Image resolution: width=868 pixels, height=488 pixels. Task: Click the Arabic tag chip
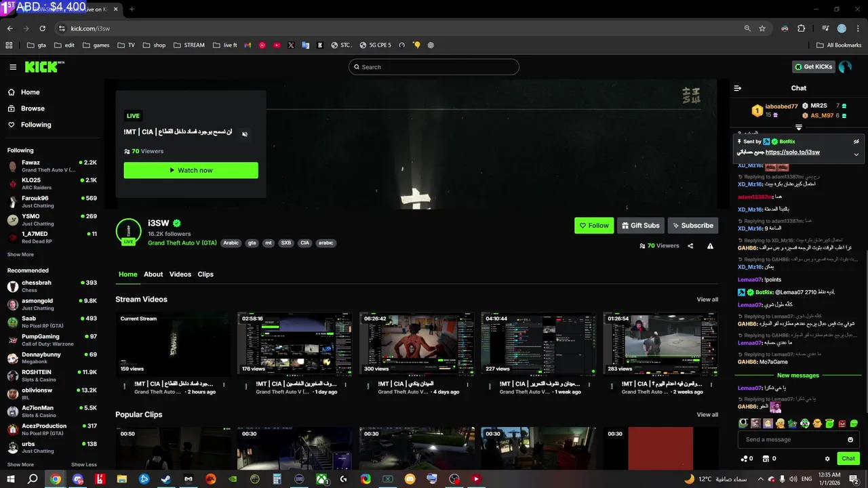(231, 243)
